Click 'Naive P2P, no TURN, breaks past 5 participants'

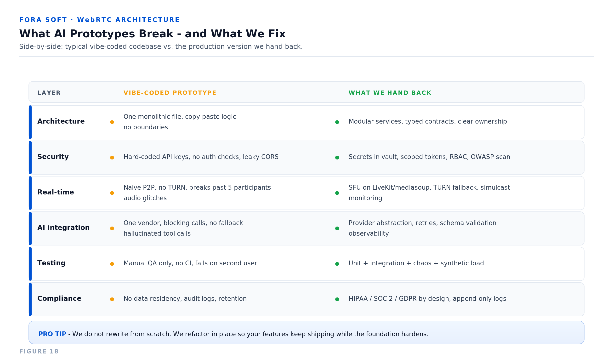click(197, 188)
